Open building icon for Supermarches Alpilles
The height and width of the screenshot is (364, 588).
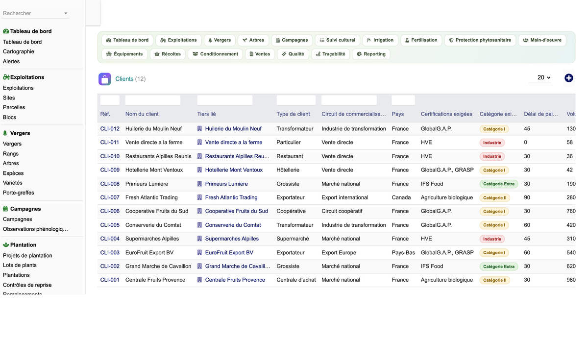[200, 239]
